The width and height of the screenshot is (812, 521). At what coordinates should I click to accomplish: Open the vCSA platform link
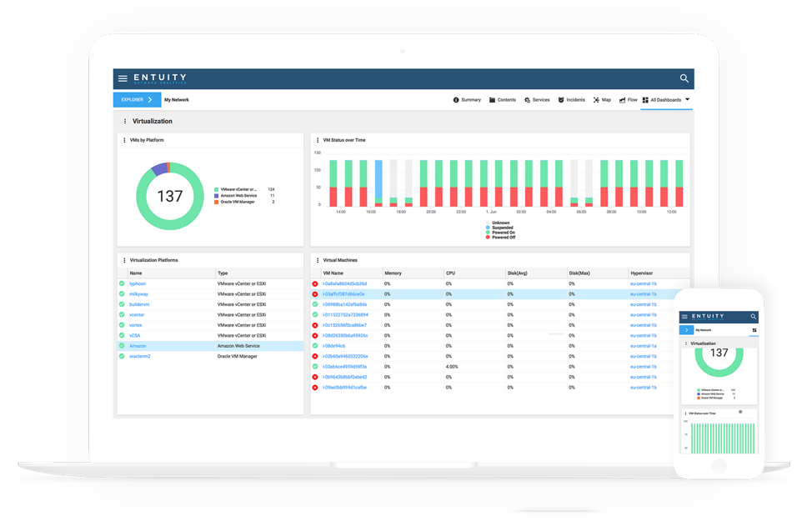[x=135, y=336]
